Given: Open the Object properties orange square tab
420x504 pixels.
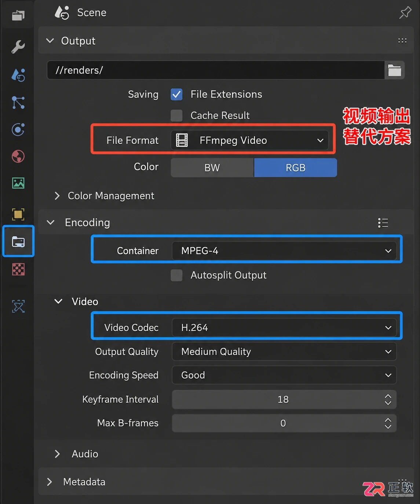Looking at the screenshot, I should coord(18,214).
